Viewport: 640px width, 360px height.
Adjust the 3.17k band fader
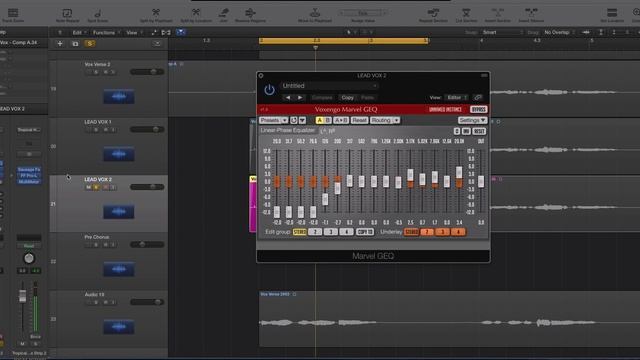tap(410, 175)
